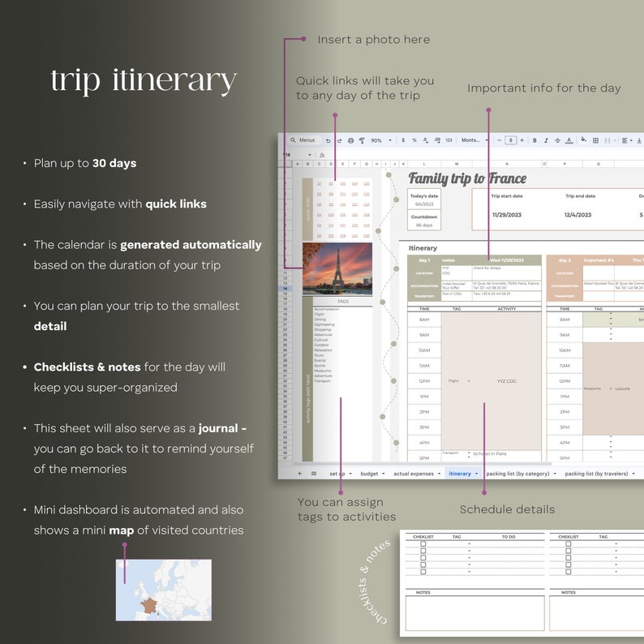Click the Merge cells icon
Viewport: 644px width, 644px height.
[608, 140]
